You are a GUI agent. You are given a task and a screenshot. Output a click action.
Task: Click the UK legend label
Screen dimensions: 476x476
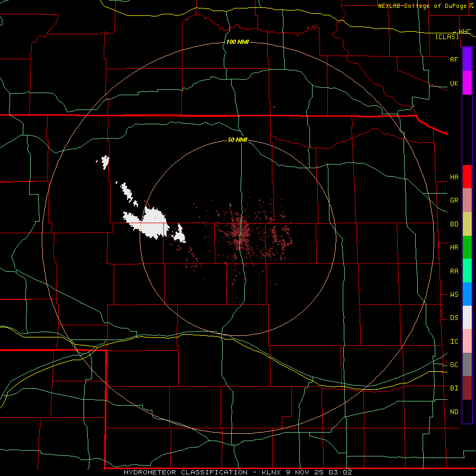(x=454, y=83)
